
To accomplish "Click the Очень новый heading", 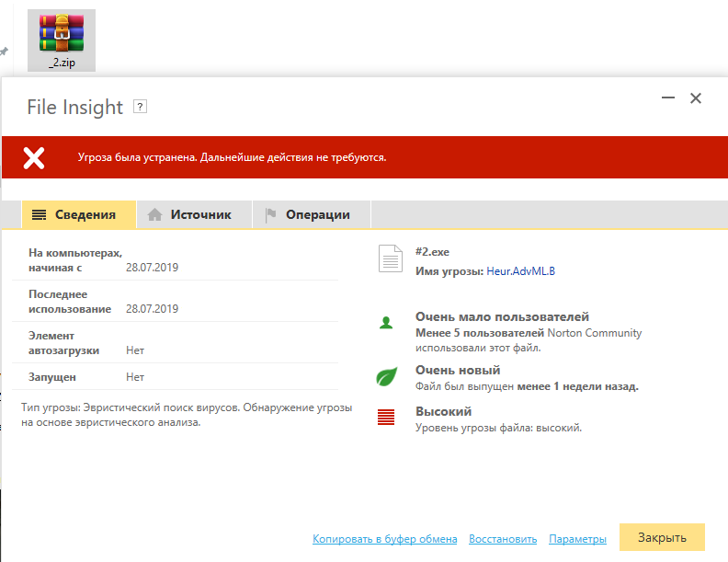I will 458,370.
